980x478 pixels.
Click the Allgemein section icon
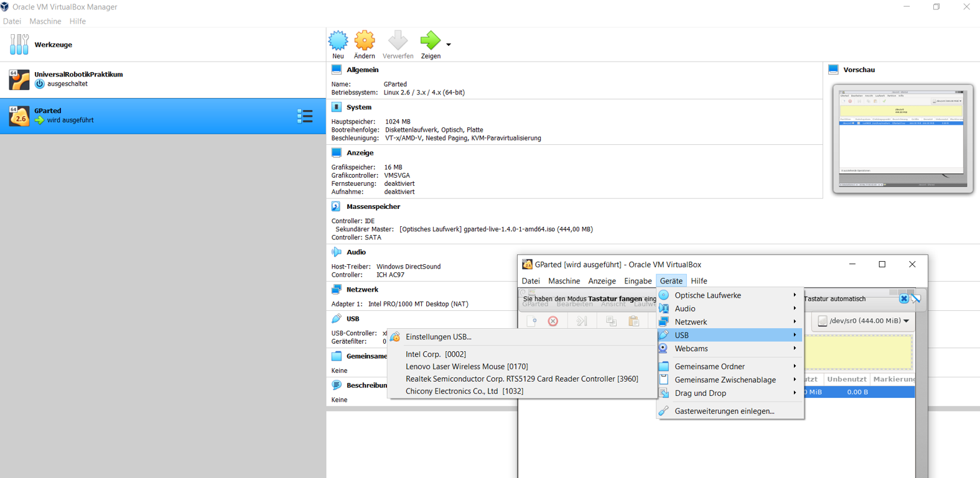click(337, 70)
